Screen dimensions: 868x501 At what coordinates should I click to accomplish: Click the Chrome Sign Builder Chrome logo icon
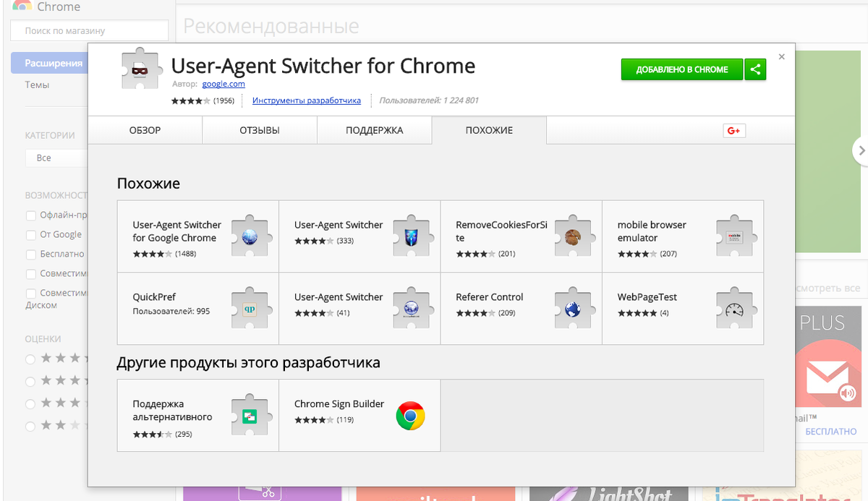[x=411, y=416]
